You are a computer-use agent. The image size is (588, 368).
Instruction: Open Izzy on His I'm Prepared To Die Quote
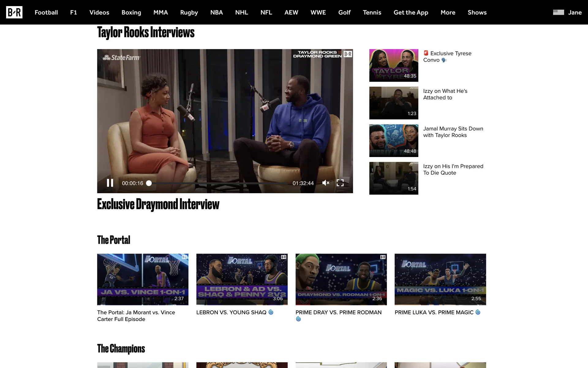[394, 178]
